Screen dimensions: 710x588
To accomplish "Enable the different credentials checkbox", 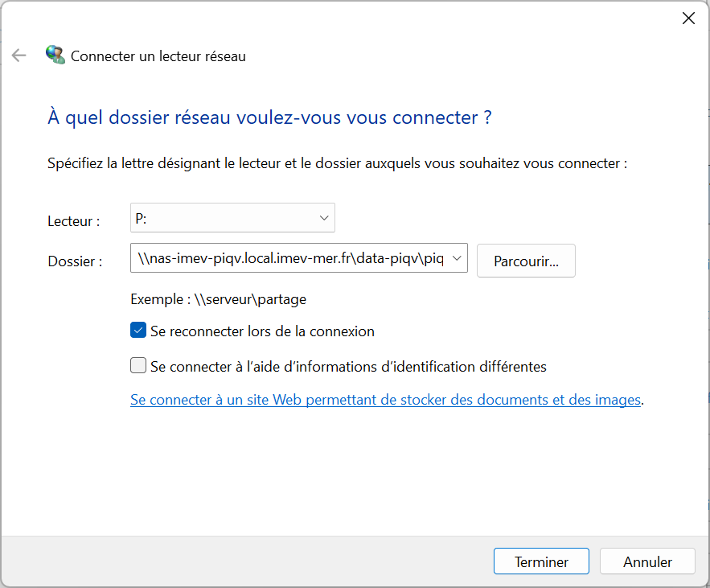I will [138, 366].
